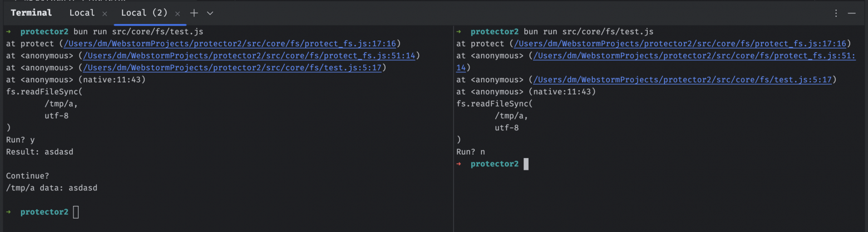Open terminal options three-dot menu

point(836,13)
